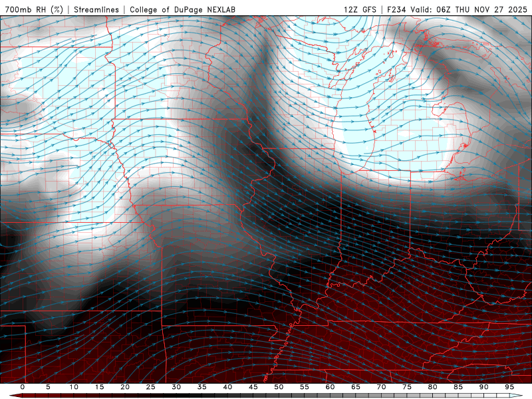Click the "40" label on the color scale
Image resolution: width=532 pixels, height=399 pixels.
[227, 387]
